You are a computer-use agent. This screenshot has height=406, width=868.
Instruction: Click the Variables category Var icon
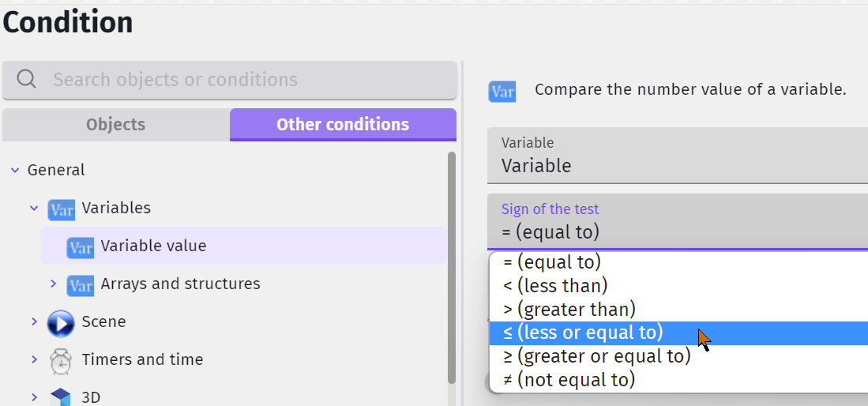pyautogui.click(x=61, y=210)
